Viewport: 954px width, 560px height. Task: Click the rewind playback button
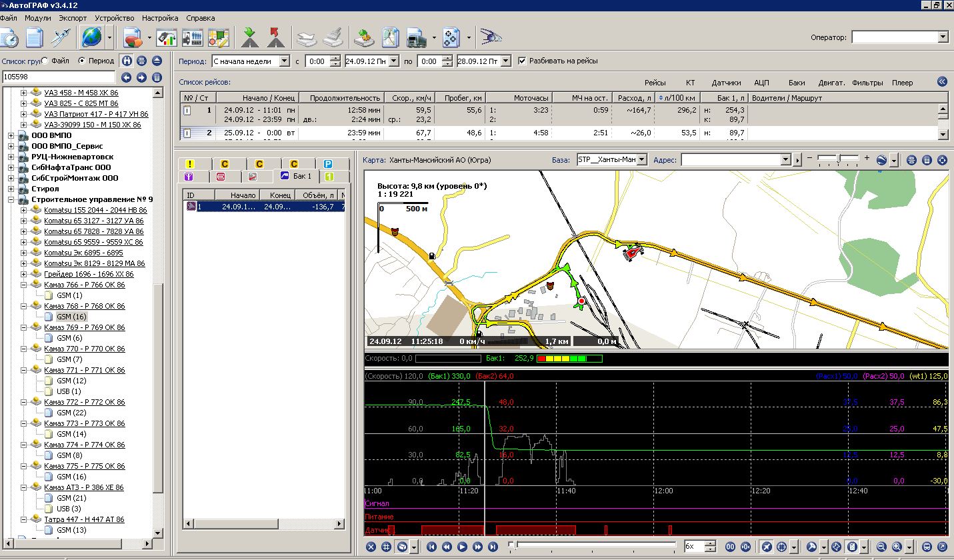[447, 547]
